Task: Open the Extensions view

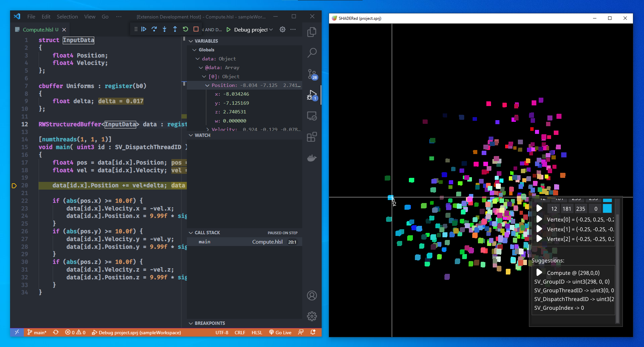Action: (312, 137)
